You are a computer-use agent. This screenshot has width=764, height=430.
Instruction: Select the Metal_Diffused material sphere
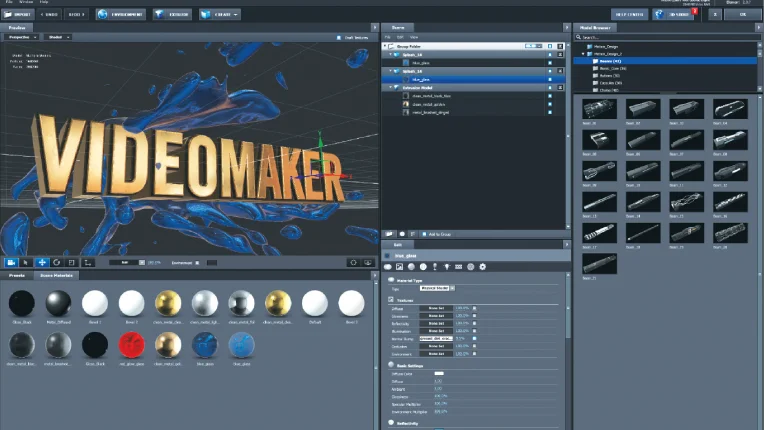click(58, 303)
